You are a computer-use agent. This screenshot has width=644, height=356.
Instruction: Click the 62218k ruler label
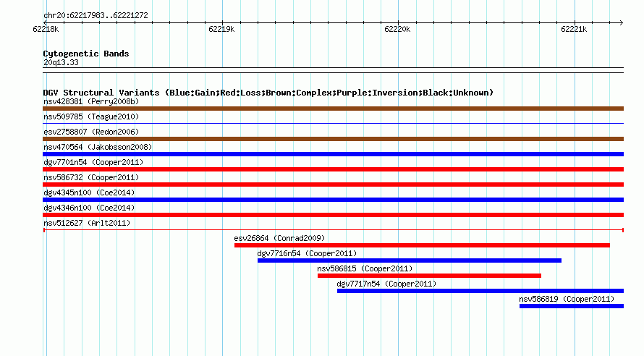pyautogui.click(x=46, y=29)
